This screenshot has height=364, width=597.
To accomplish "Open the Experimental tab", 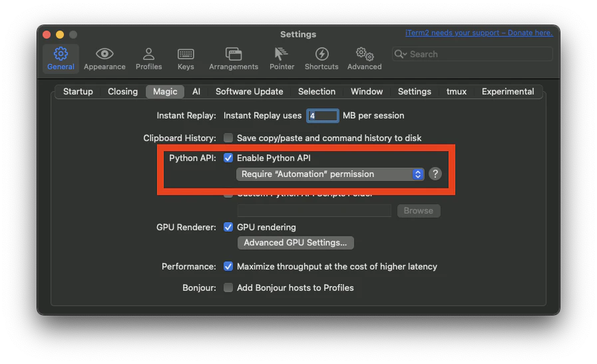I will click(508, 92).
